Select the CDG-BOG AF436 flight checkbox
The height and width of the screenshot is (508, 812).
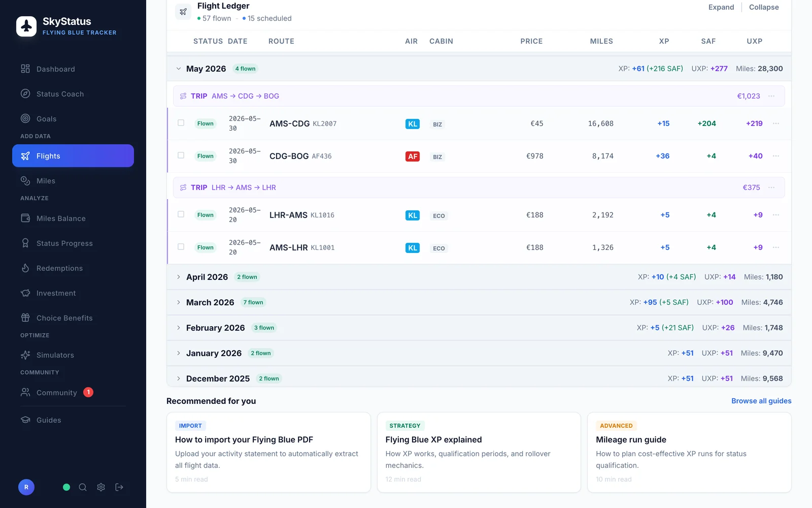[181, 155]
